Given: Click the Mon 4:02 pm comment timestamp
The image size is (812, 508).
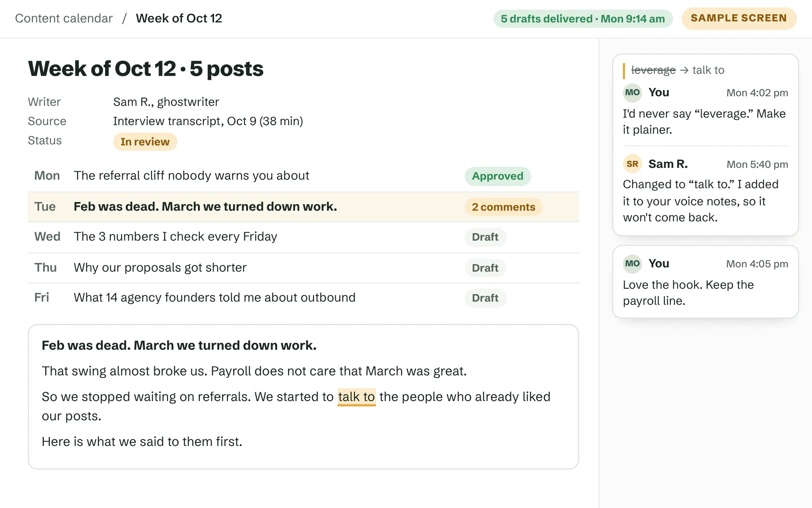Looking at the screenshot, I should pos(757,93).
